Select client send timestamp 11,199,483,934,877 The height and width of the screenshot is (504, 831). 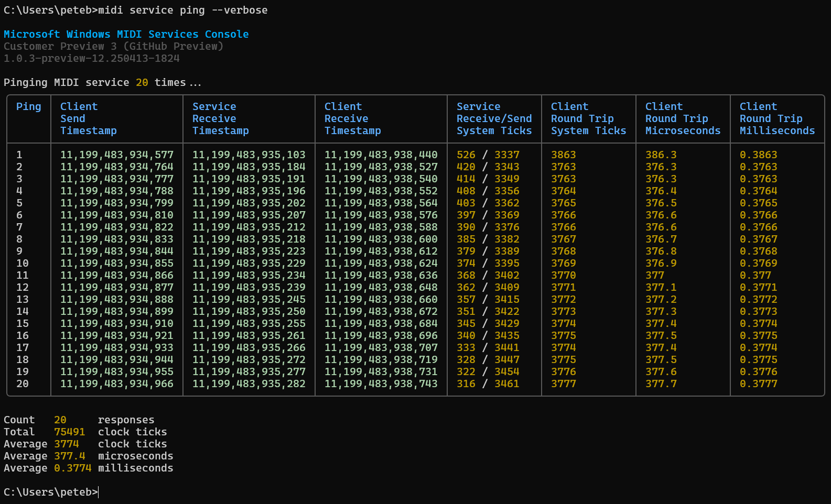pyautogui.click(x=117, y=287)
